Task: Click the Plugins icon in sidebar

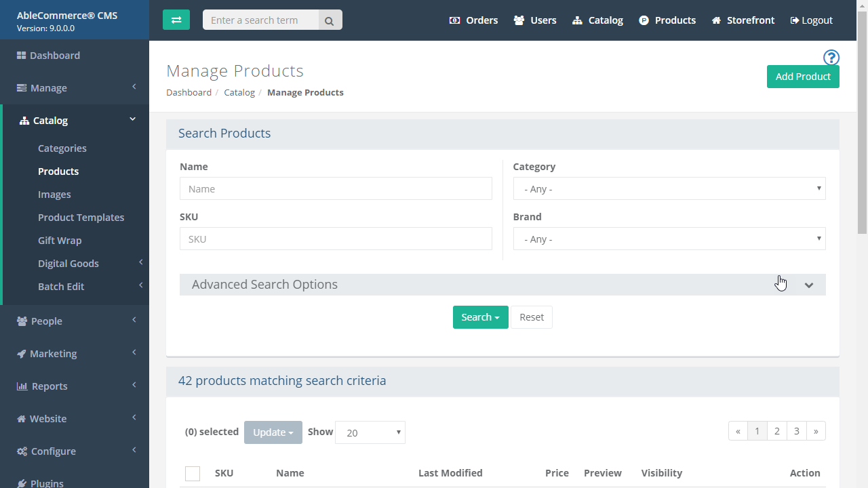Action: 22,483
